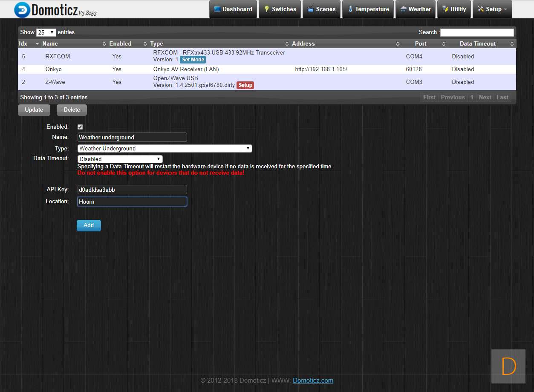
Task: Open the Weather page
Action: [x=416, y=9]
